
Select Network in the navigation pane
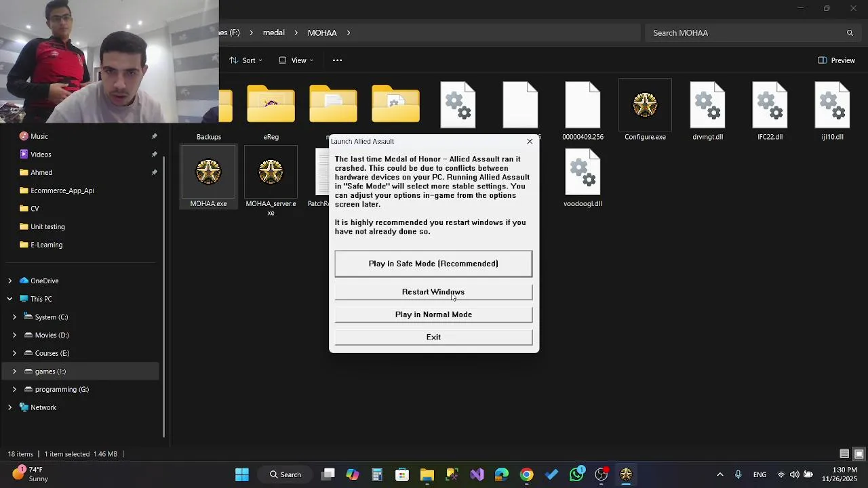[x=43, y=407]
